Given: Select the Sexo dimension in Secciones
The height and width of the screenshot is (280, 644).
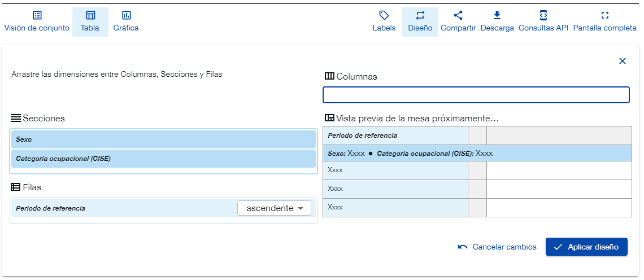Looking at the screenshot, I should [x=163, y=139].
